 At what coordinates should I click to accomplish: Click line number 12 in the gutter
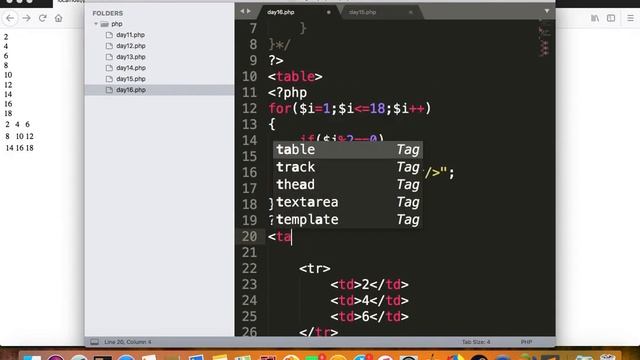click(249, 109)
